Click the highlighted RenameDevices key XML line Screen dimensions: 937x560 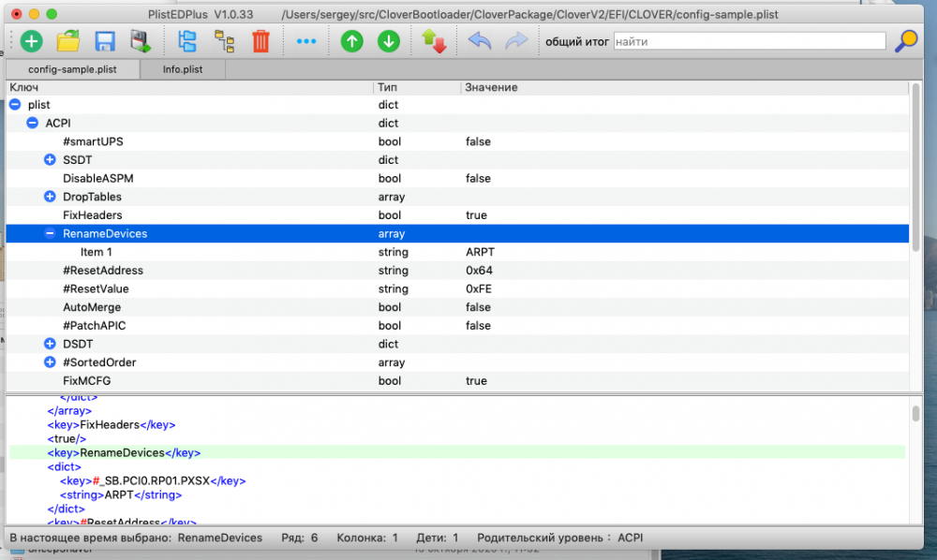pos(457,452)
